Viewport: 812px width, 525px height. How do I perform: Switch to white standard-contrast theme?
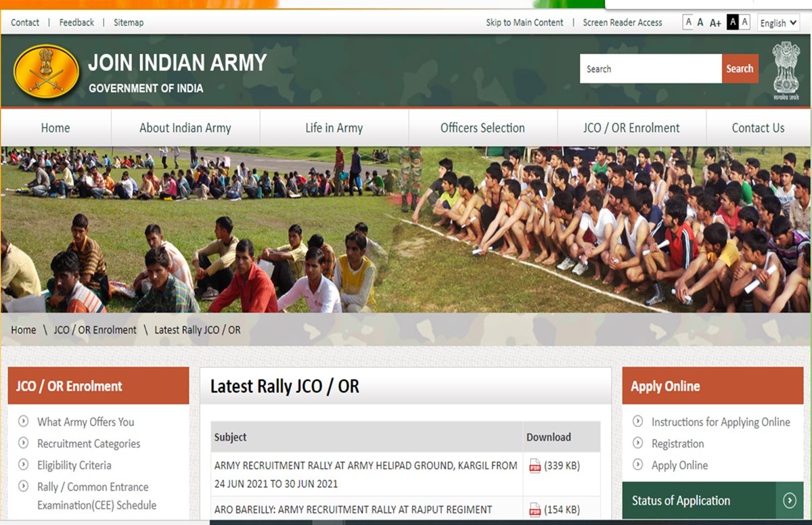pyautogui.click(x=744, y=22)
